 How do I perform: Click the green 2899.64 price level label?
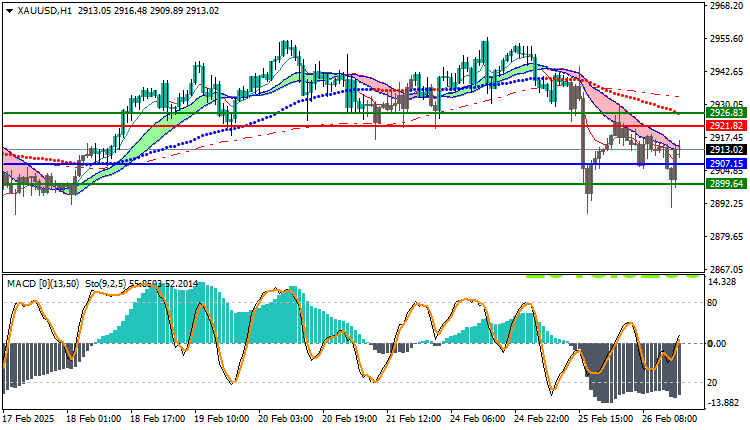coord(726,184)
